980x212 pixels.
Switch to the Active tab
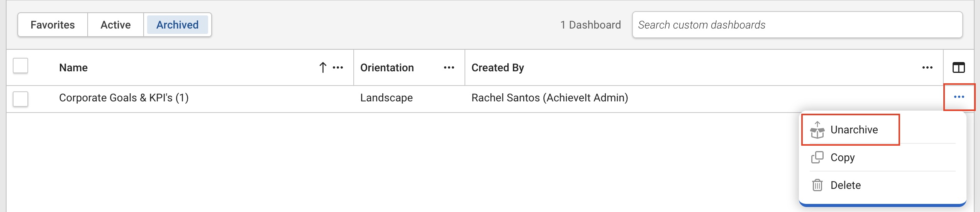click(x=115, y=25)
